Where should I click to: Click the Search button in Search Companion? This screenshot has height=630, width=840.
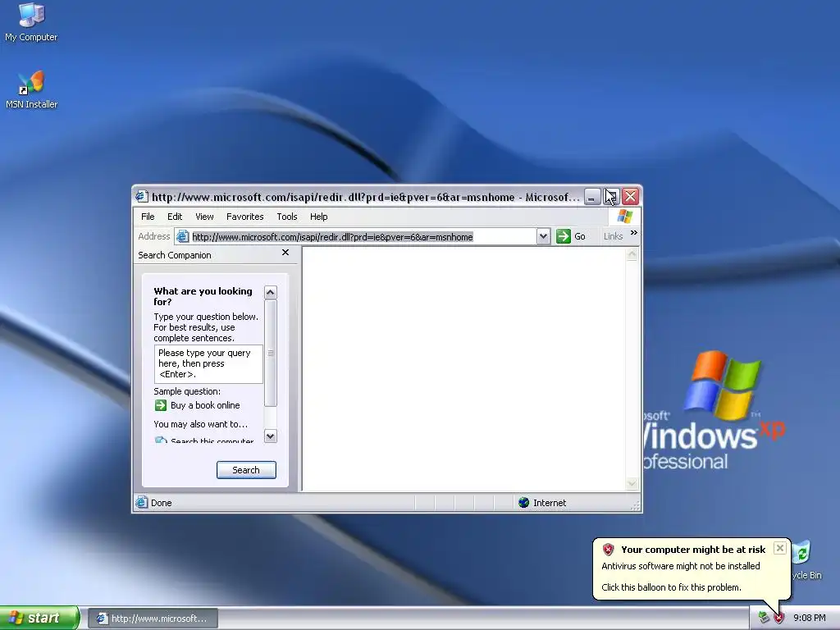pyautogui.click(x=246, y=470)
